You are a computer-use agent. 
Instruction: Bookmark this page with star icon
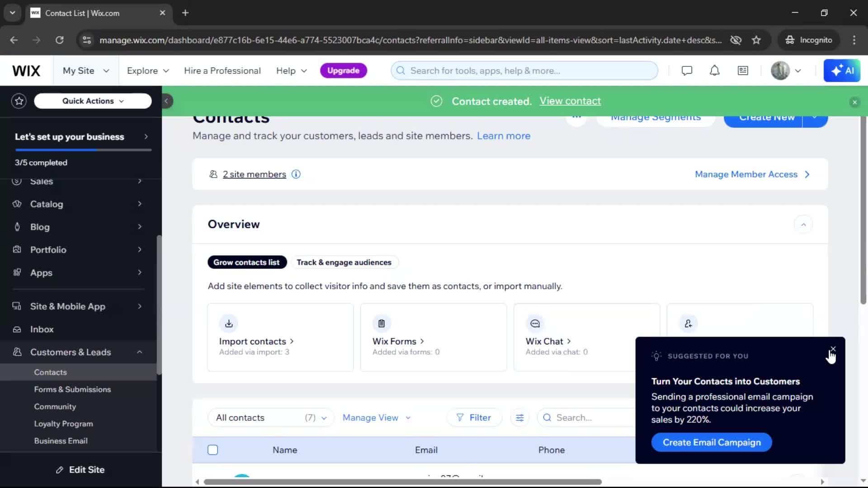point(756,40)
